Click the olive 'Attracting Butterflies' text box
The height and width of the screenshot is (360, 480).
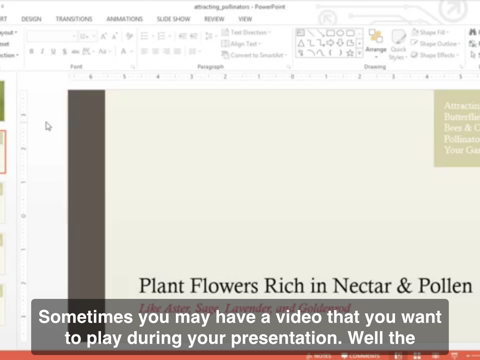coord(457,128)
